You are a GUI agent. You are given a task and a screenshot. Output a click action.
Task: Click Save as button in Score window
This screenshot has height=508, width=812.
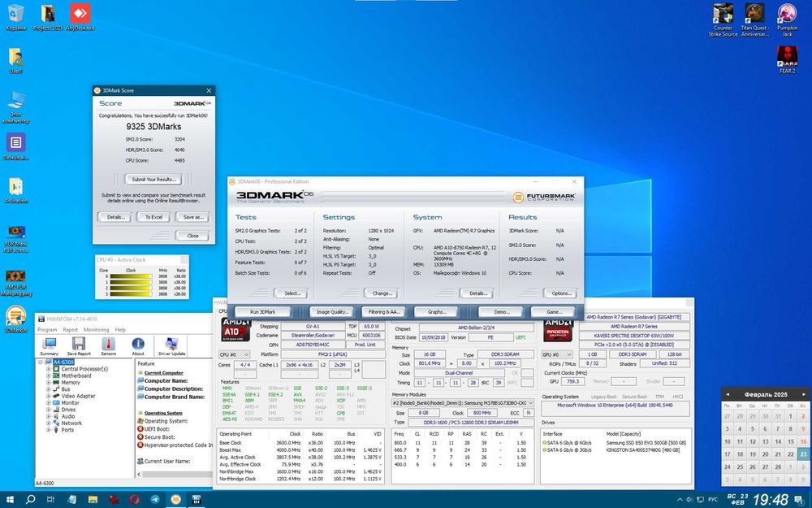(x=193, y=217)
